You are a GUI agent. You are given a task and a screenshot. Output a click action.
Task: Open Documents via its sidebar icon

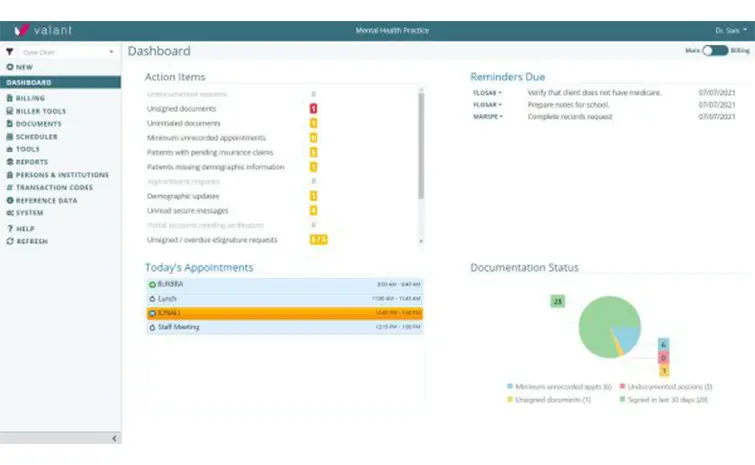(9, 124)
